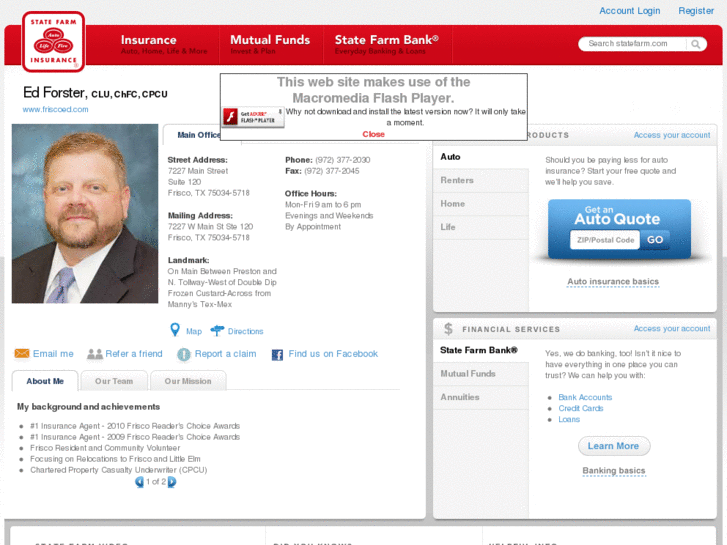727x545 pixels.
Task: Select Mutual Funds financial services tab
Action: point(481,374)
